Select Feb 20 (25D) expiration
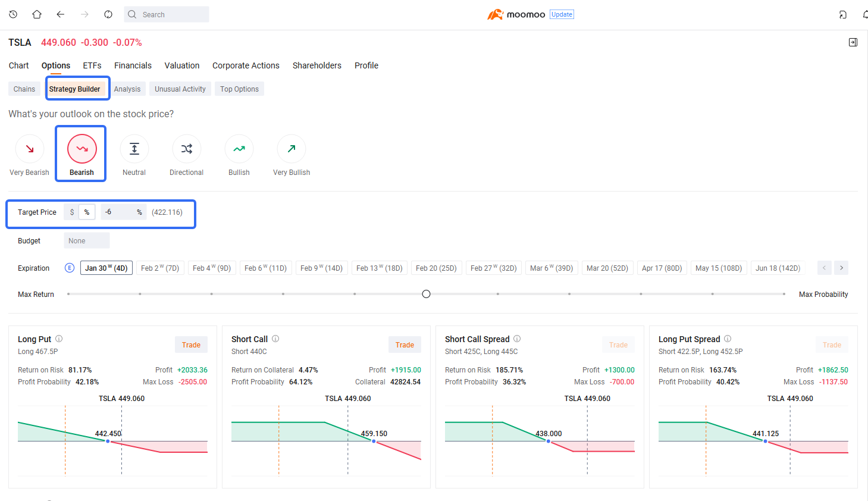This screenshot has width=868, height=501. click(436, 268)
